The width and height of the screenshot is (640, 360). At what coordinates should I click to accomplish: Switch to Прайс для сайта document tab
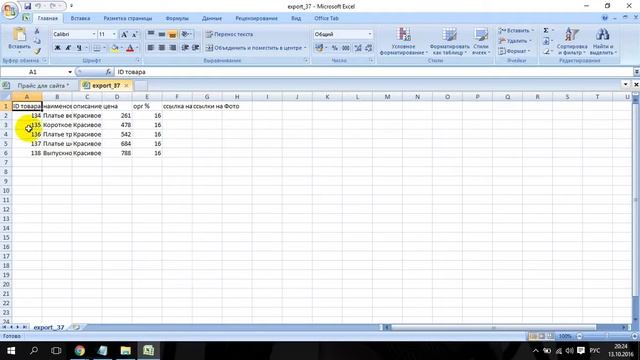[43, 86]
